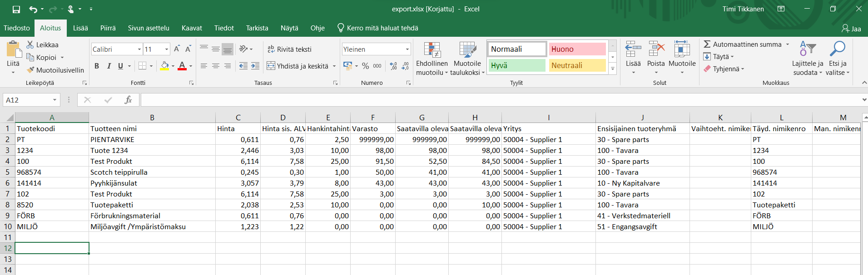This screenshot has width=868, height=275.
Task: Open Yhdistä ja keskitä dropdown arrow
Action: (334, 66)
